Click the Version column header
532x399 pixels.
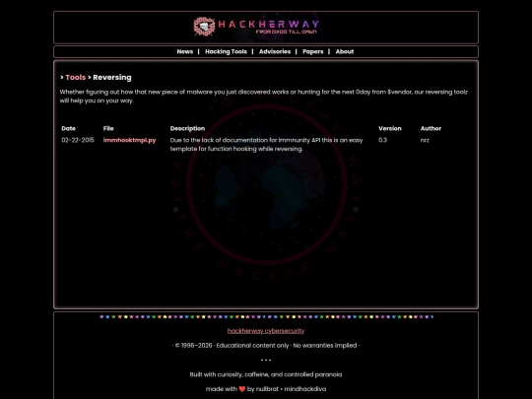pos(390,129)
